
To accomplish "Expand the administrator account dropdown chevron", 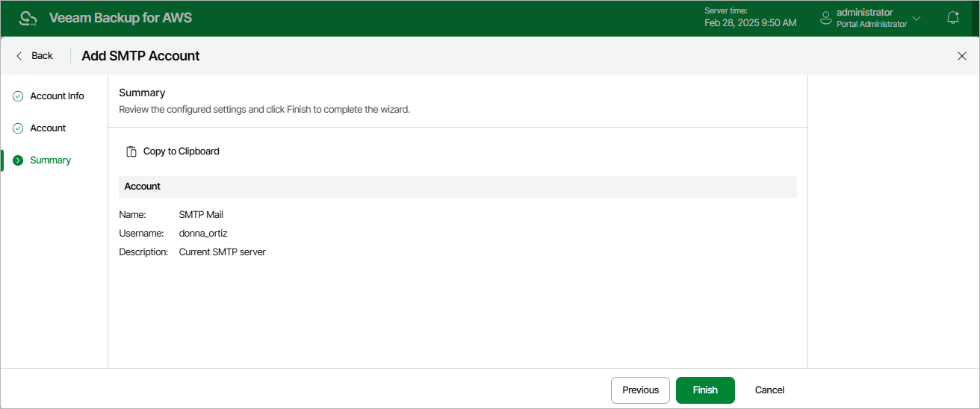I will coord(917,18).
